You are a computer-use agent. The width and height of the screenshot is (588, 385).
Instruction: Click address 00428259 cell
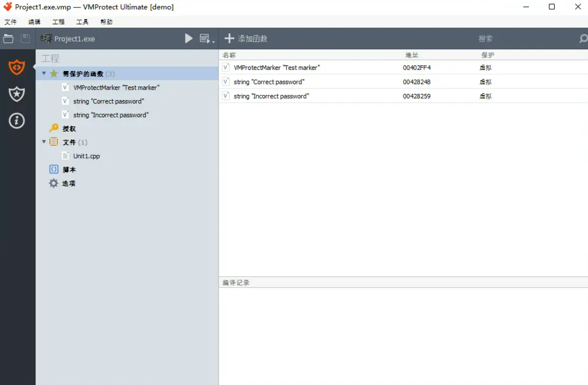point(417,96)
